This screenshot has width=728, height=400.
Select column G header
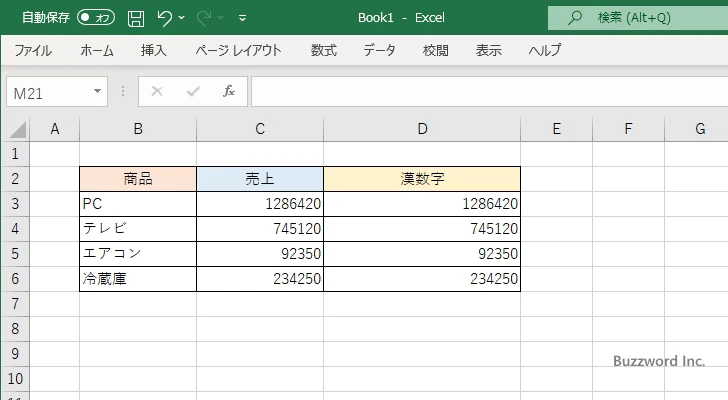point(696,129)
